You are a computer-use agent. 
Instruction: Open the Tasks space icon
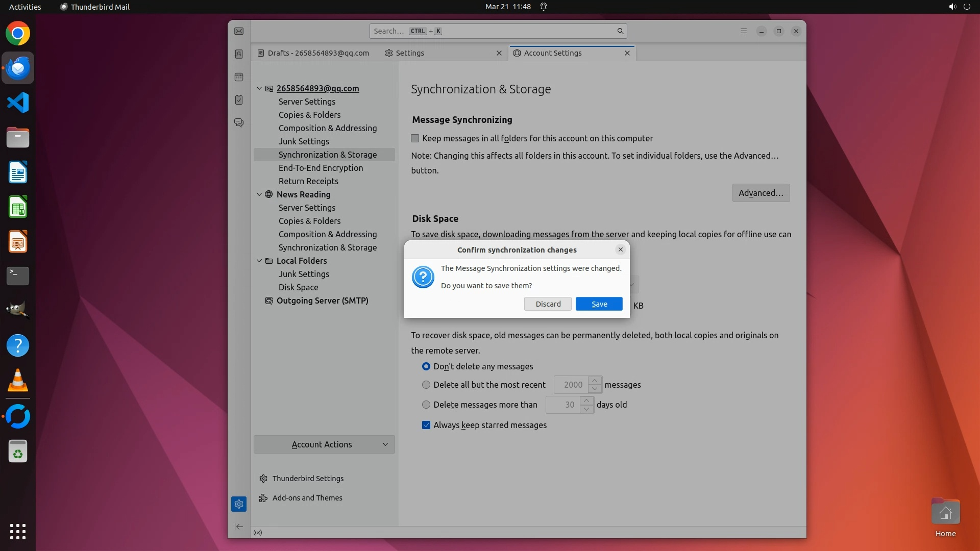coord(239,100)
